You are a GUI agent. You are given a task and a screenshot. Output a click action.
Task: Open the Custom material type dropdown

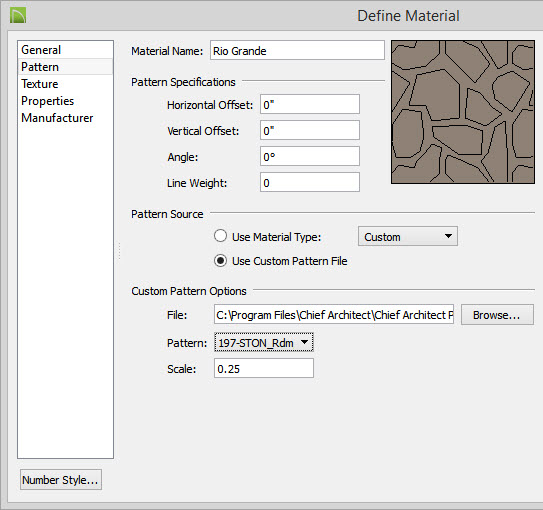[408, 236]
